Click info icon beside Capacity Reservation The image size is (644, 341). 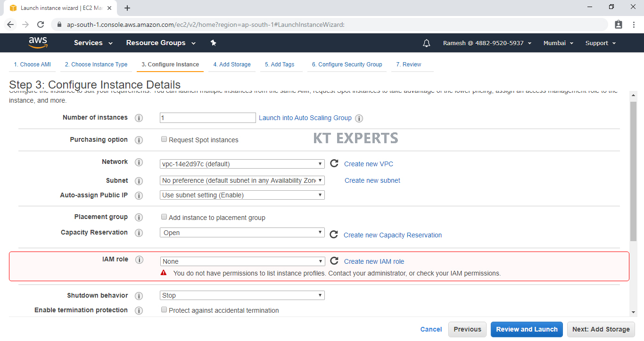[139, 233]
